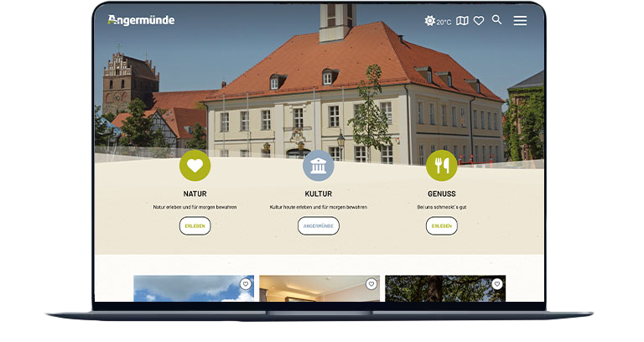Open the interior room photo thumbnail
The width and height of the screenshot is (644, 342).
point(319,288)
